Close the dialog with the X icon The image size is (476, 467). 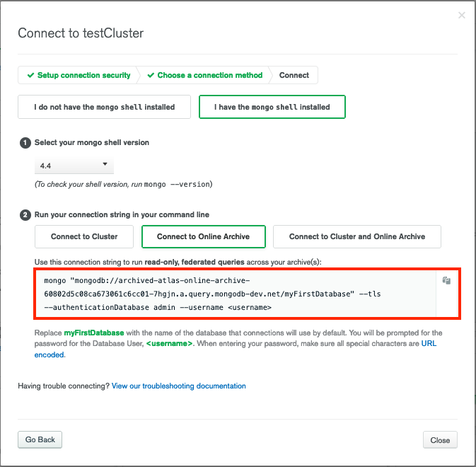pos(462,15)
